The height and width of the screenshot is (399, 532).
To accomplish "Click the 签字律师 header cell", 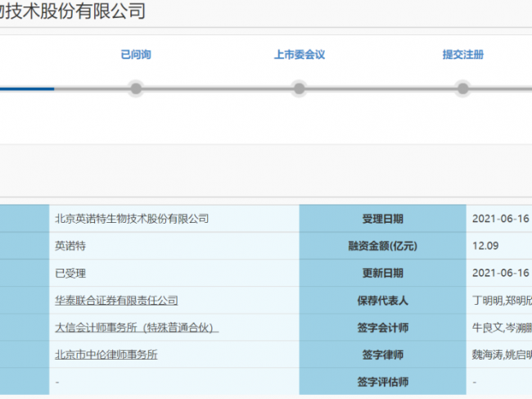I will coord(383,355).
